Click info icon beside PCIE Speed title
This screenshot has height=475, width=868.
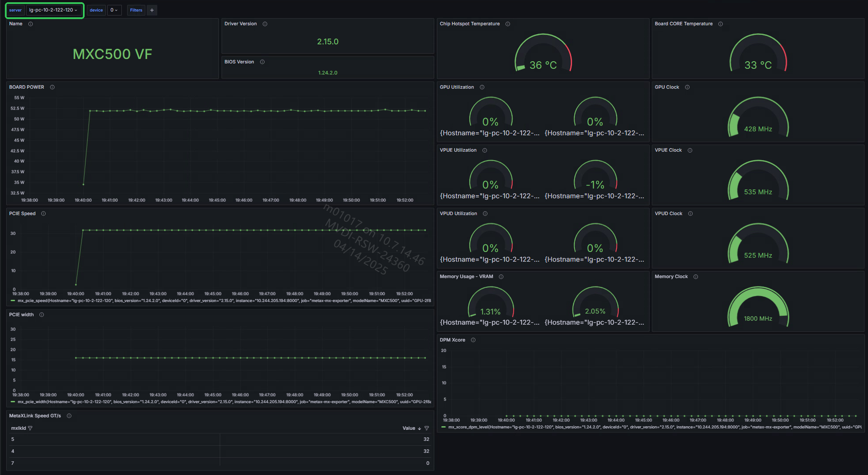[x=43, y=214]
